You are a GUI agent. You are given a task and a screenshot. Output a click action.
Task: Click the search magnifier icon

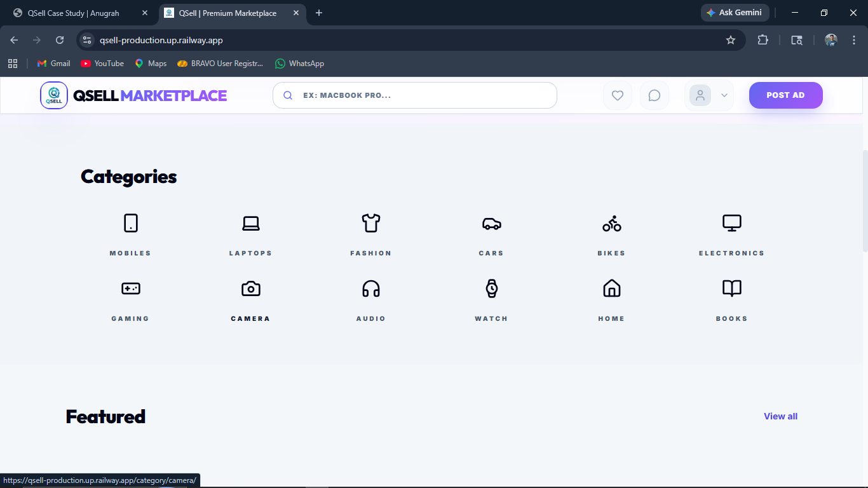288,95
